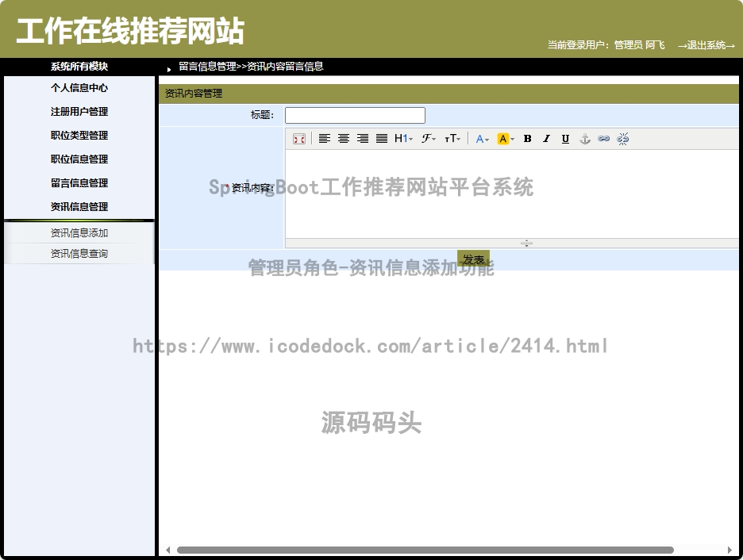
Task: Toggle fullscreen mode in the editor toolbar
Action: click(x=299, y=139)
